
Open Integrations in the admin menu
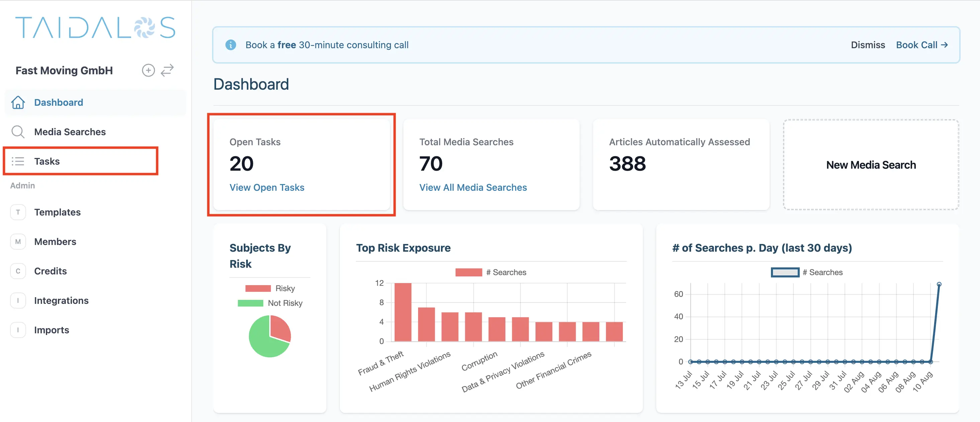pos(61,301)
